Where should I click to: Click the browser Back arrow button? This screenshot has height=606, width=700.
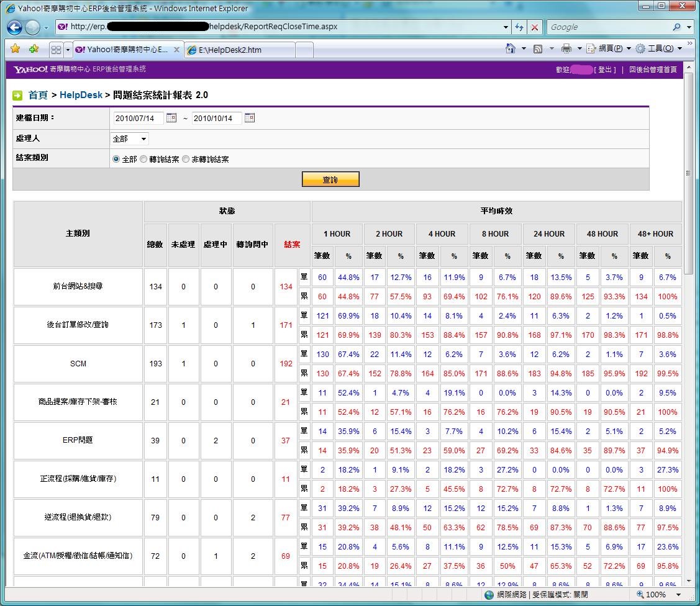click(15, 27)
